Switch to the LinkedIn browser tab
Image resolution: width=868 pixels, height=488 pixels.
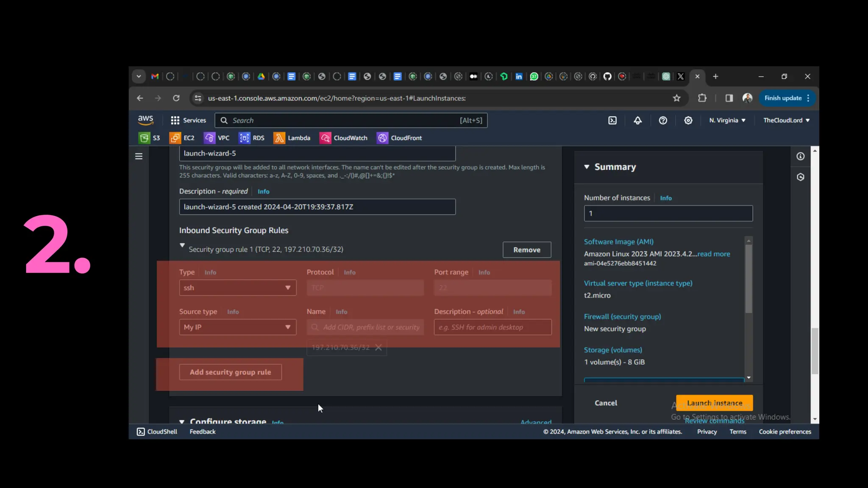(519, 77)
